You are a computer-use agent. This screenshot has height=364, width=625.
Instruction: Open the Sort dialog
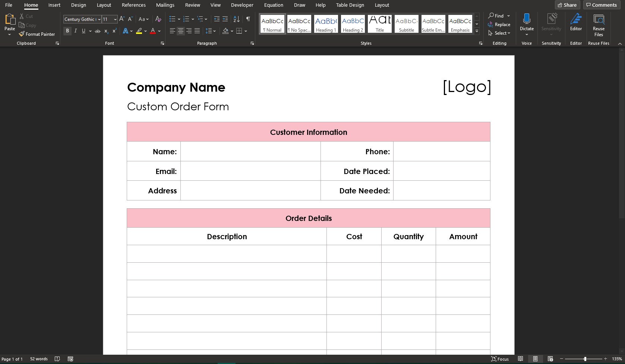[x=236, y=19]
